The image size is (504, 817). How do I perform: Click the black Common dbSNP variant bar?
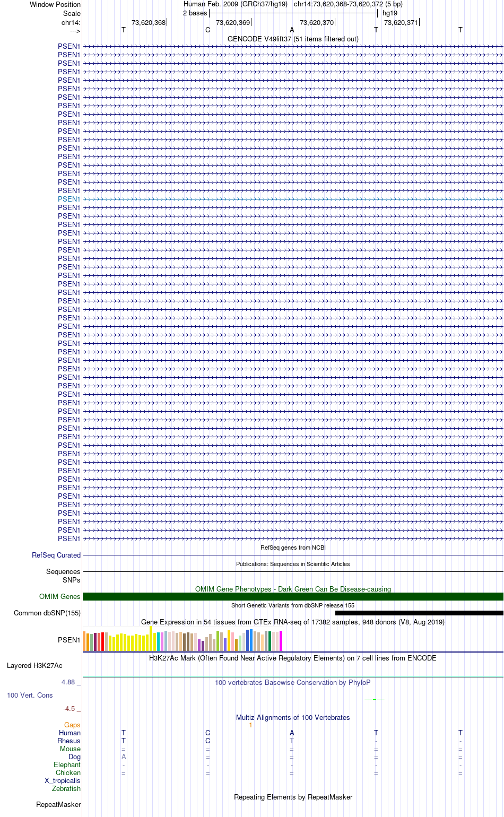click(419, 613)
